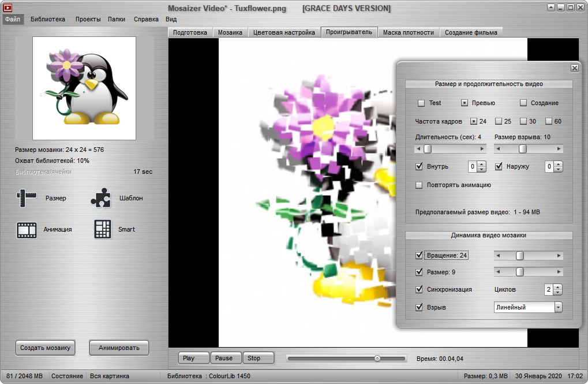
Task: Close the video settings panel
Action: (x=574, y=68)
